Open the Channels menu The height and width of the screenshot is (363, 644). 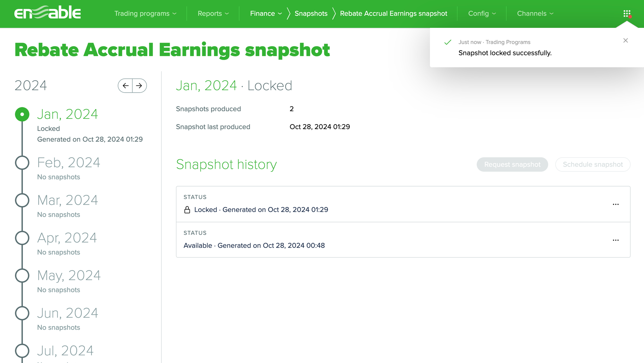[x=535, y=13]
